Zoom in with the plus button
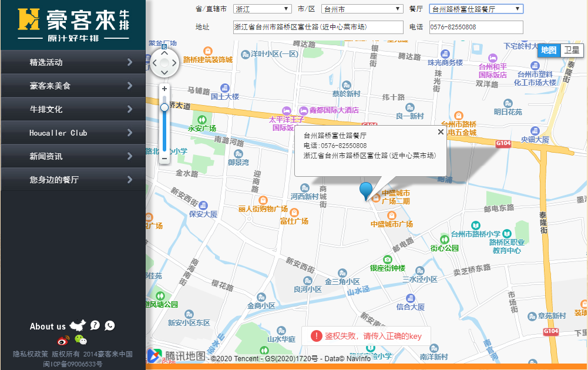Image resolution: width=588 pixels, height=370 pixels. click(164, 89)
